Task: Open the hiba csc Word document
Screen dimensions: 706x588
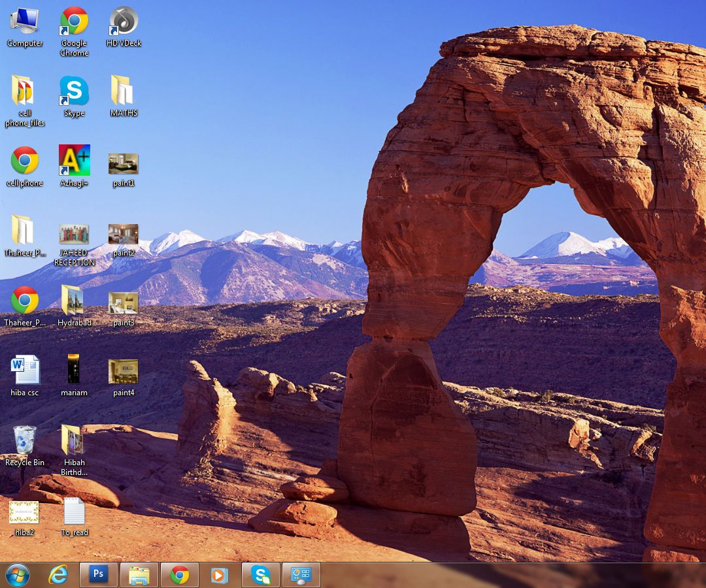Action: (25, 369)
